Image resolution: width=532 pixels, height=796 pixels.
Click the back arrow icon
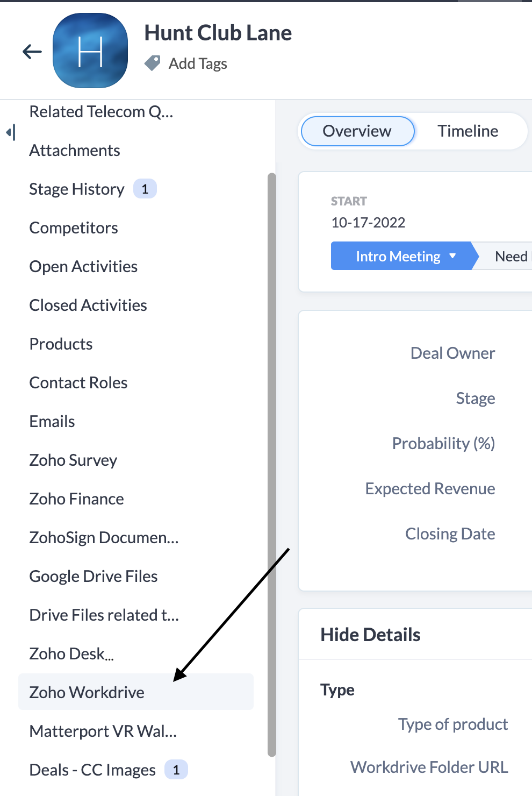click(x=32, y=52)
